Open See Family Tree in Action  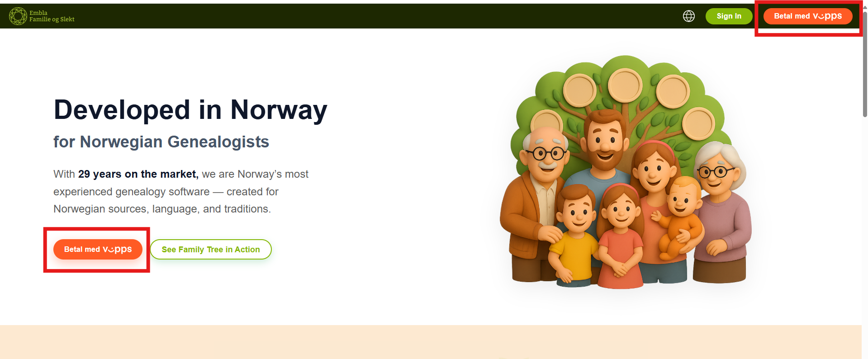pos(211,250)
